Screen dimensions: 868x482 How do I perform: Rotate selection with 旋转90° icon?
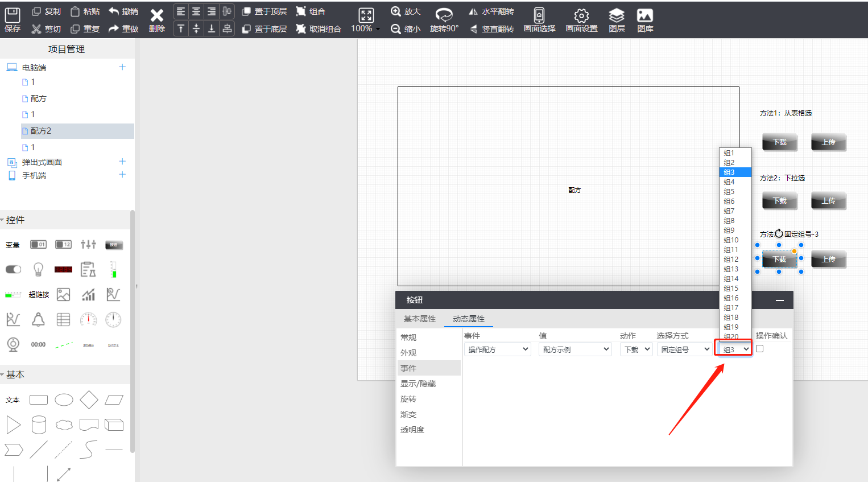pyautogui.click(x=444, y=19)
